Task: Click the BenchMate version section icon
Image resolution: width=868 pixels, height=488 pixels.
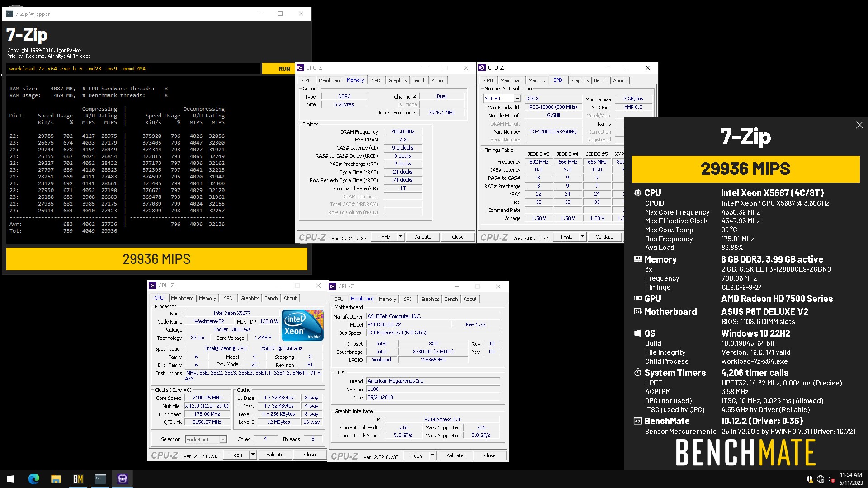Action: click(637, 421)
